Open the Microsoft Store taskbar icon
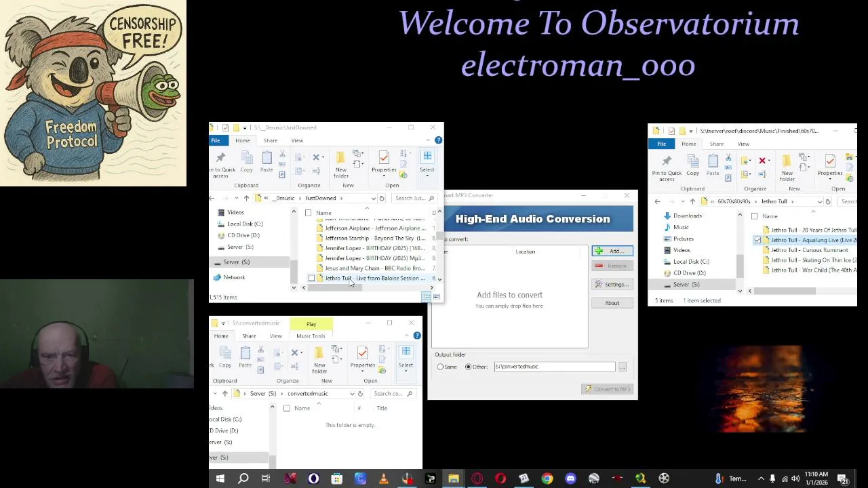868x488 pixels. (x=337, y=479)
